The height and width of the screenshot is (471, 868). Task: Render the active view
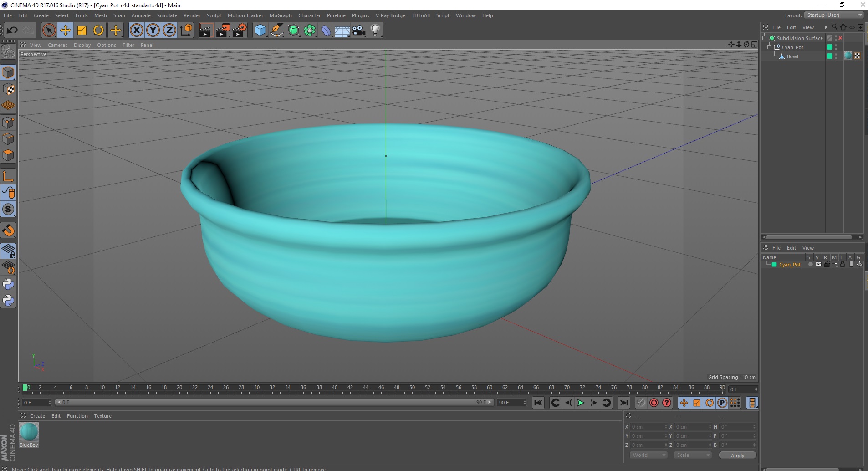(206, 31)
